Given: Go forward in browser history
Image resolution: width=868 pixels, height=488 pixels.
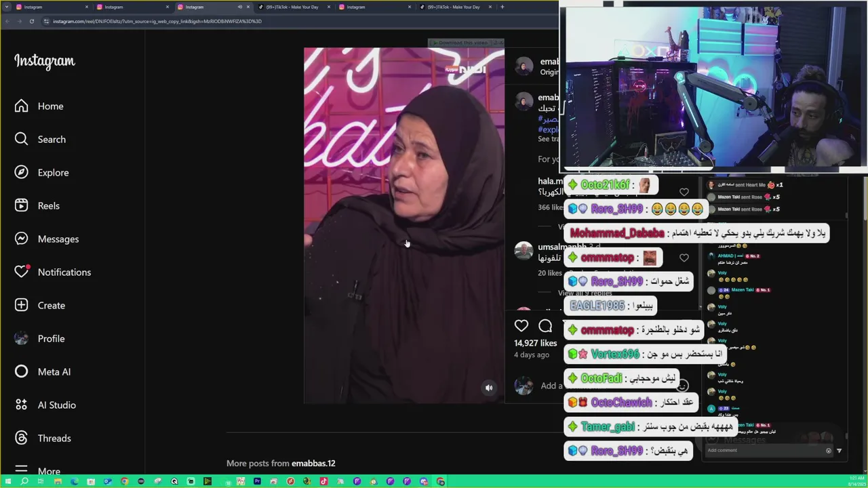Looking at the screenshot, I should pos(19,21).
